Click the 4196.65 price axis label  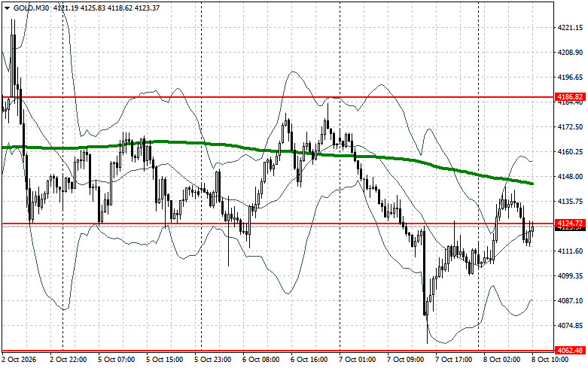(571, 78)
